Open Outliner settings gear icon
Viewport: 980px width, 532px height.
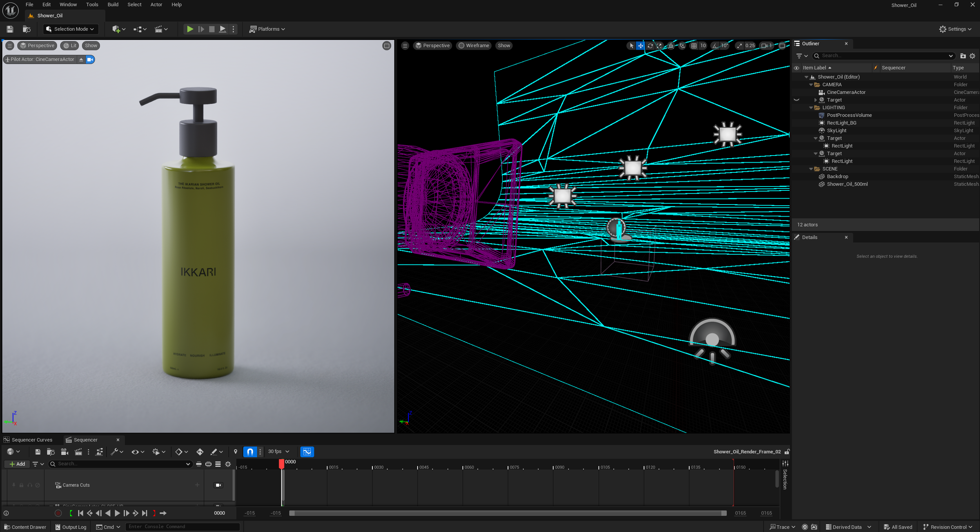[973, 56]
